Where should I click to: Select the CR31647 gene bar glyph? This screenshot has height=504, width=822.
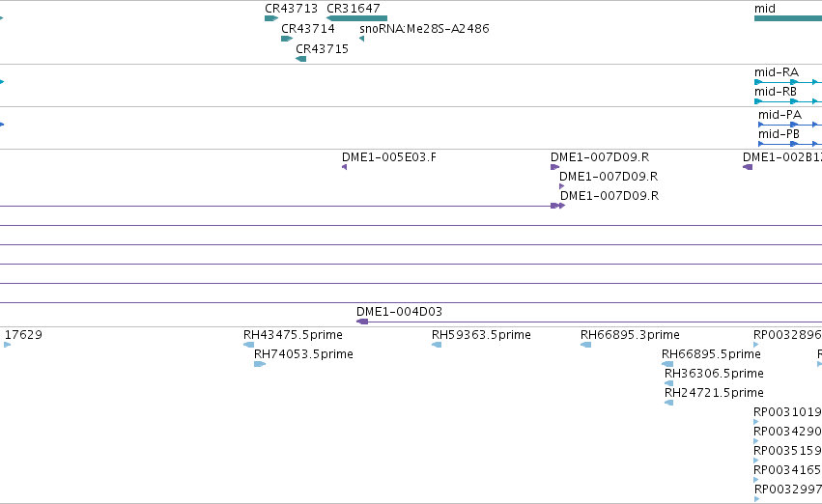(356, 18)
